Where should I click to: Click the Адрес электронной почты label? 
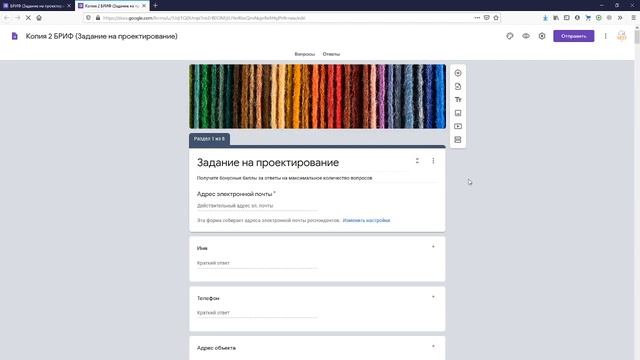coord(234,194)
